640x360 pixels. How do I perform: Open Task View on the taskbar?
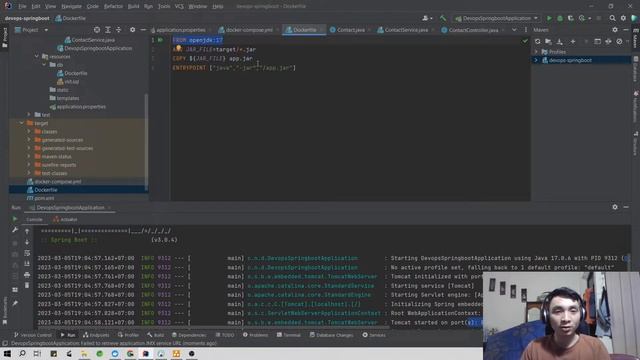37,353
